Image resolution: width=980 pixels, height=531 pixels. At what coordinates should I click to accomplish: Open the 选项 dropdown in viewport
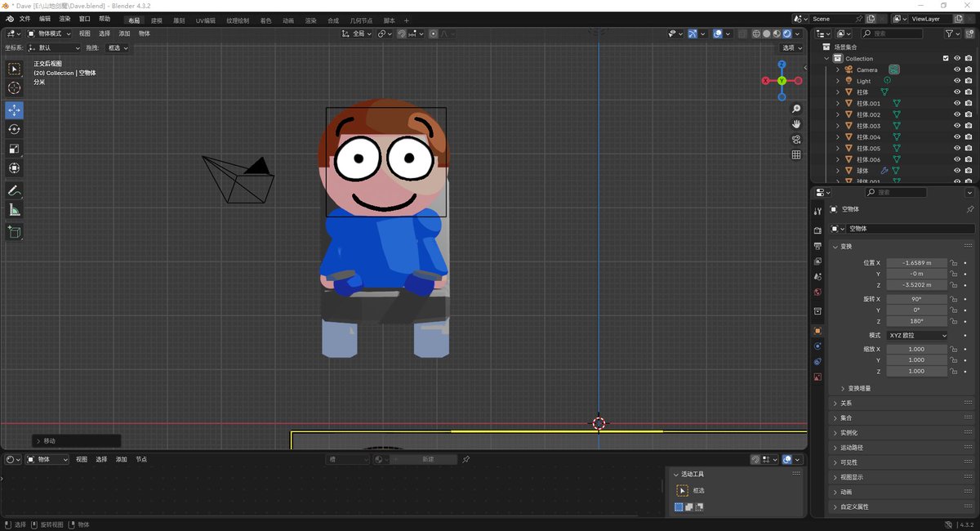791,48
